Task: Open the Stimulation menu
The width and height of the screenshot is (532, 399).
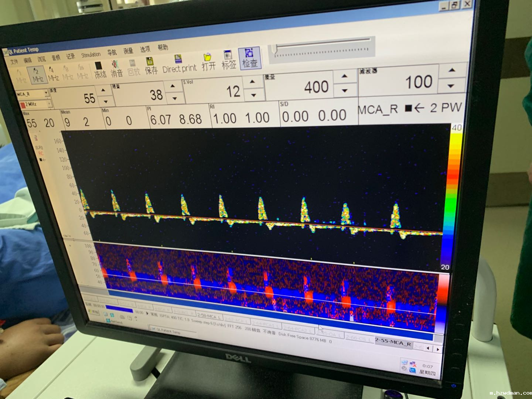Action: coord(91,55)
